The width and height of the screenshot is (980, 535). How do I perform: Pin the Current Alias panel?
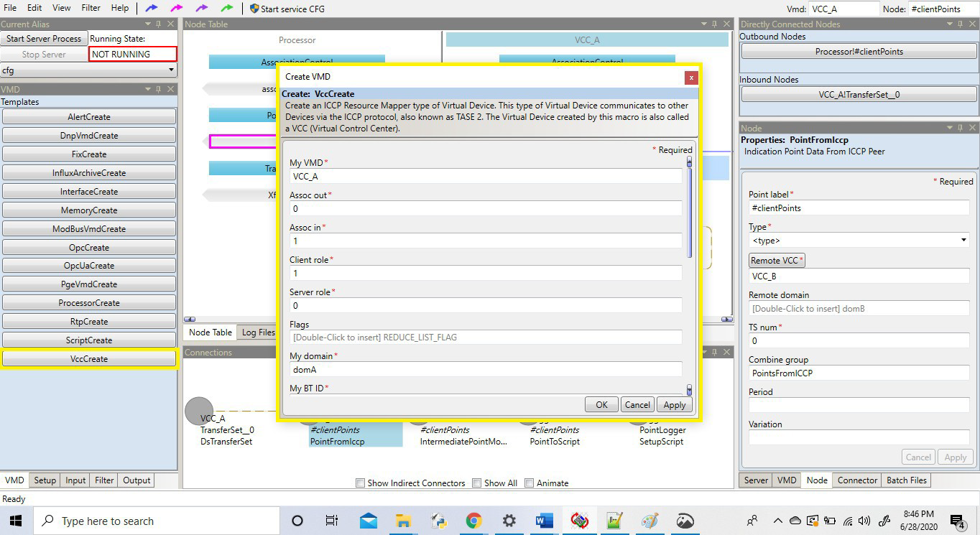pyautogui.click(x=158, y=24)
